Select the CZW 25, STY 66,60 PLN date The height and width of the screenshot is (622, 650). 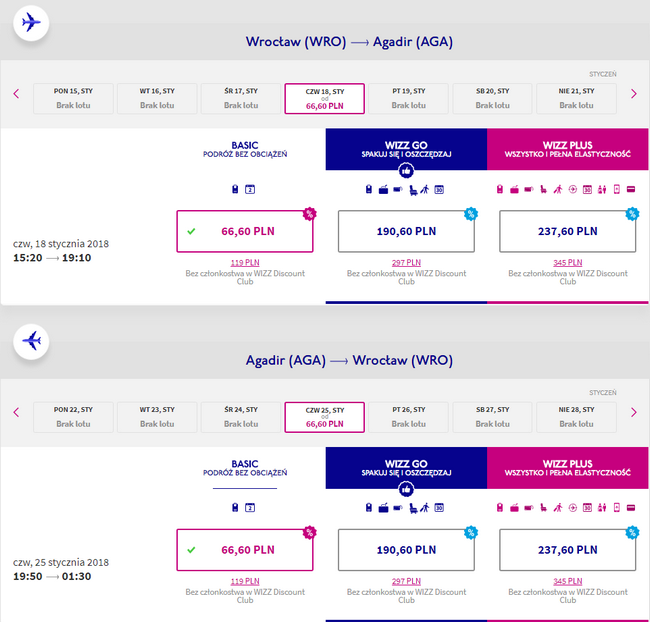coord(325,417)
